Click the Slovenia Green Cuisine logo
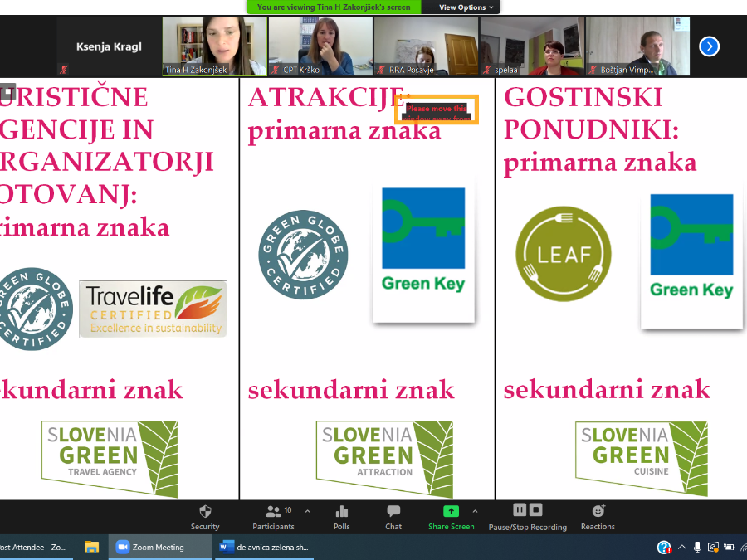747x560 pixels. pyautogui.click(x=642, y=459)
